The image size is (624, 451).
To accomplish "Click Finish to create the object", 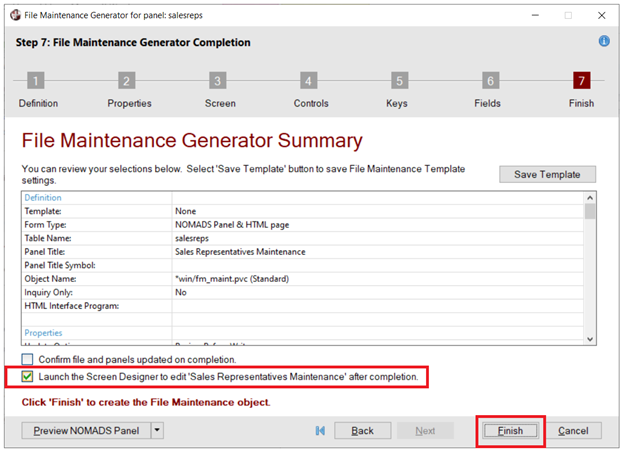I will coord(511,430).
